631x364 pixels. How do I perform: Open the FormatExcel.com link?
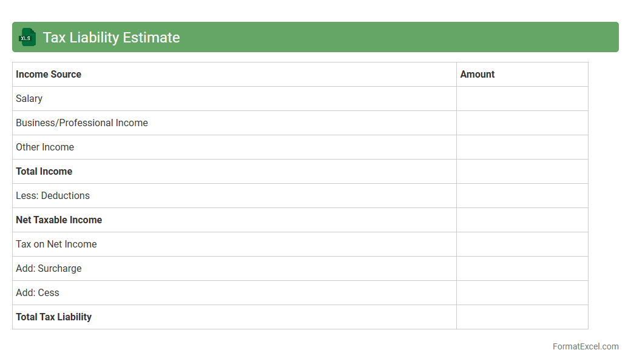pos(585,346)
